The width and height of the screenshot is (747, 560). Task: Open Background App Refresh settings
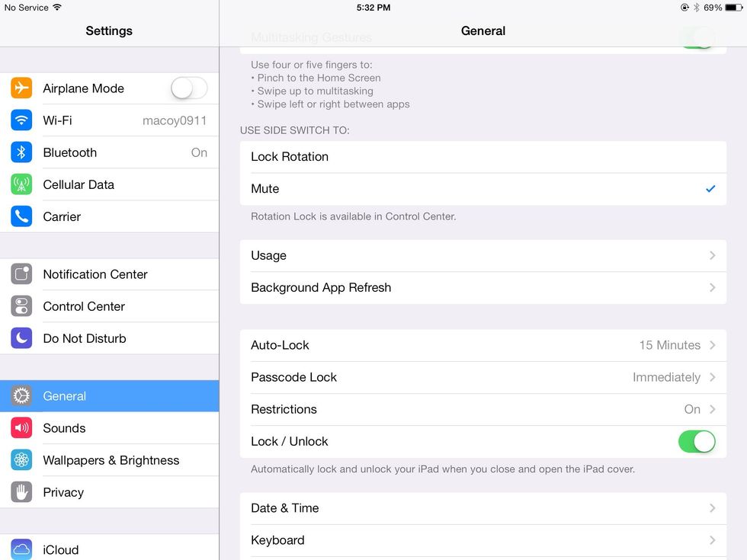[x=483, y=288]
